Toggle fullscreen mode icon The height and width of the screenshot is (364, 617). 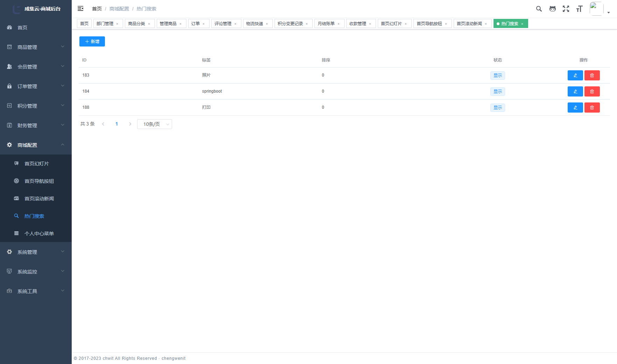pyautogui.click(x=566, y=9)
